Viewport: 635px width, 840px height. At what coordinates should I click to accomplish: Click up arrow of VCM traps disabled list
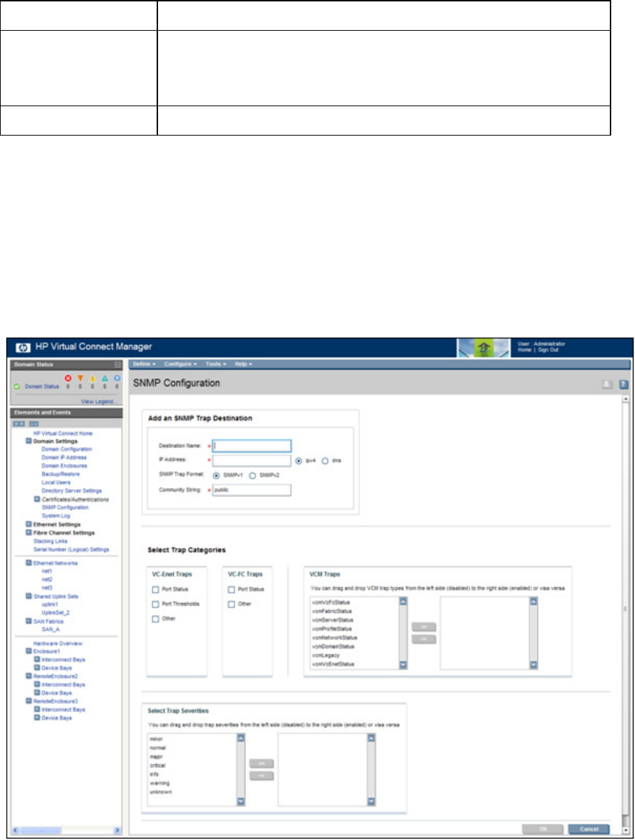click(403, 601)
